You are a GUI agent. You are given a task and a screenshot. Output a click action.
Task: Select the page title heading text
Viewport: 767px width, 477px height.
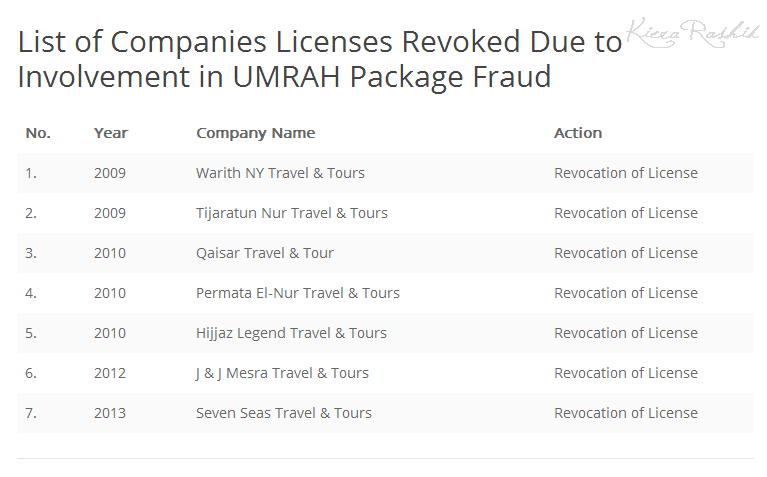[320, 59]
